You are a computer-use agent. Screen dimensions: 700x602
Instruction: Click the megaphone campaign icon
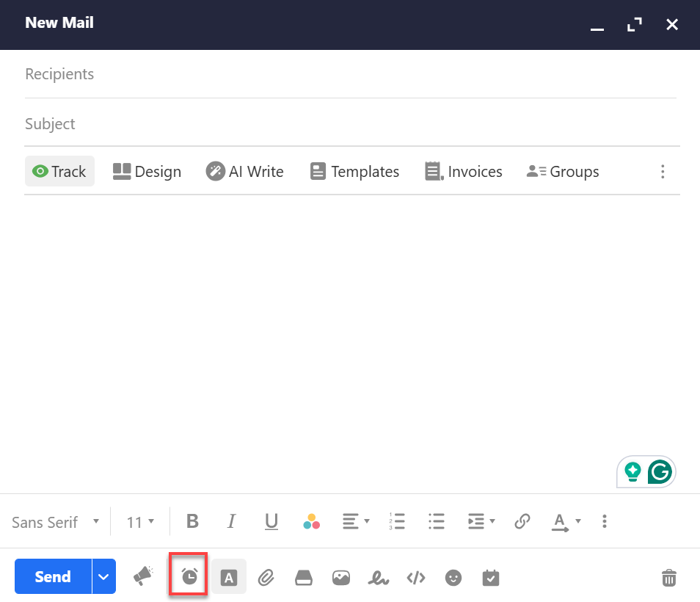(x=143, y=576)
